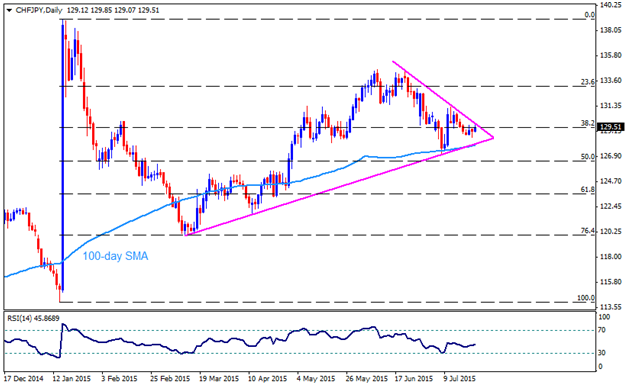Click the 12 Jan 2015 date label
628x387 pixels.
click(x=72, y=379)
